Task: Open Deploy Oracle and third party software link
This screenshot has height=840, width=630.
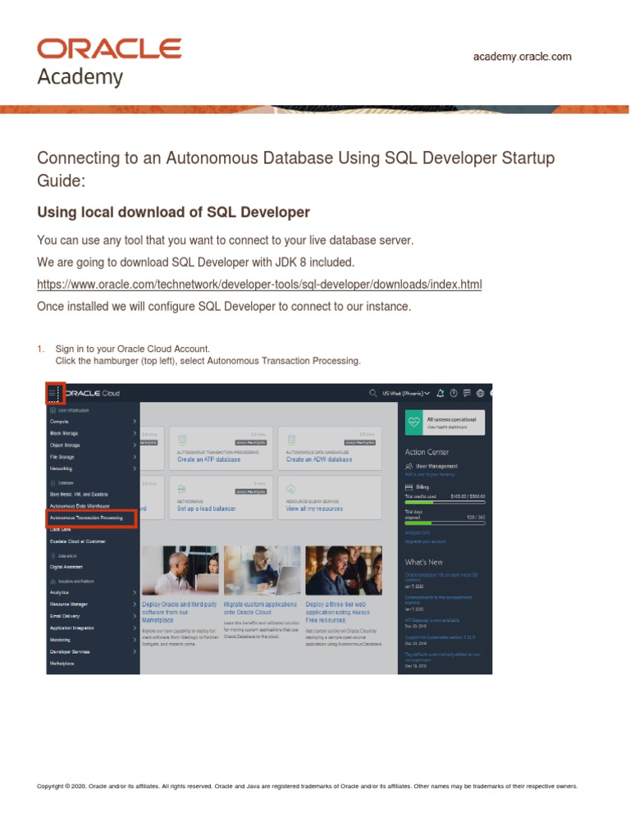Action: [180, 612]
